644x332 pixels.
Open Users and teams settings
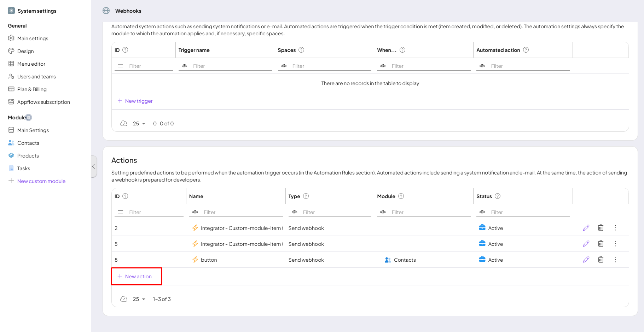[36, 77]
